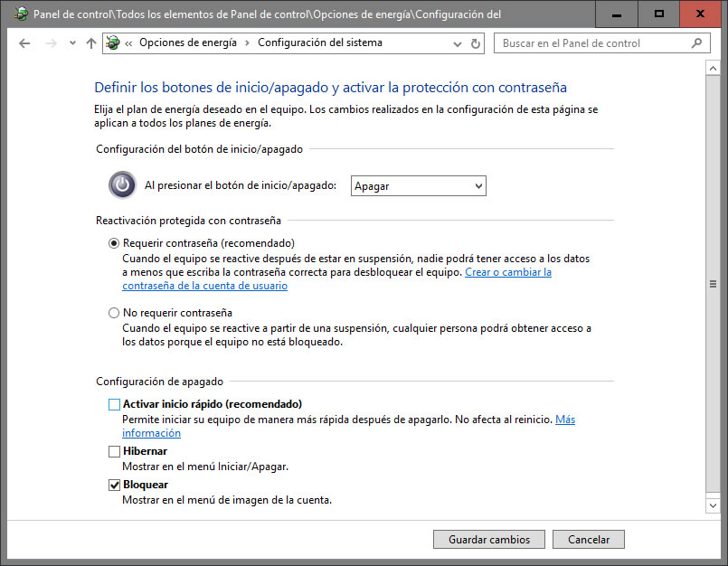Click the forward navigation arrow

51,43
